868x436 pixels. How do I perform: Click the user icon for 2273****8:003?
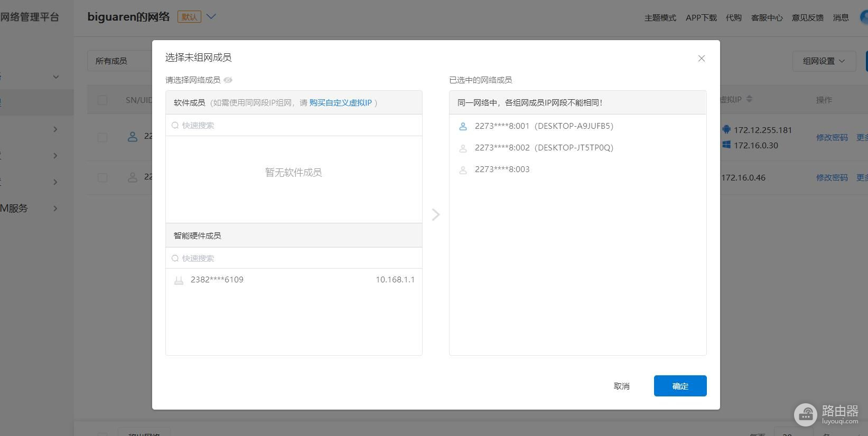pos(463,170)
